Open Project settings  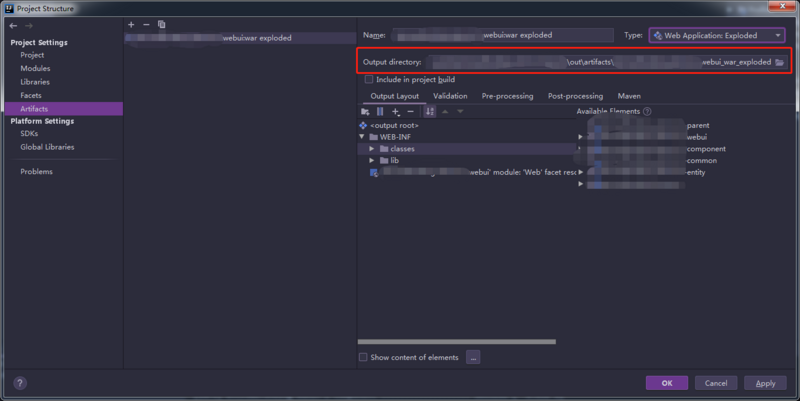(32, 55)
